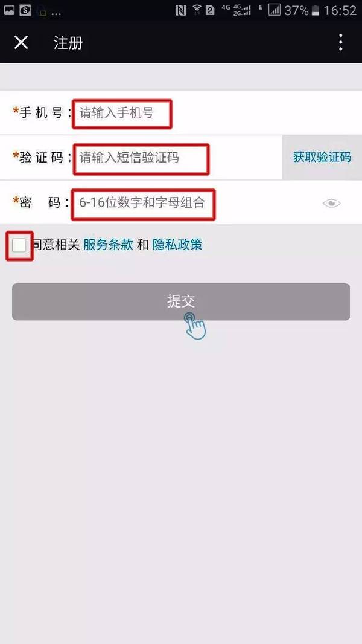
Task: Close the 注册 page with the X icon
Action: tap(21, 42)
